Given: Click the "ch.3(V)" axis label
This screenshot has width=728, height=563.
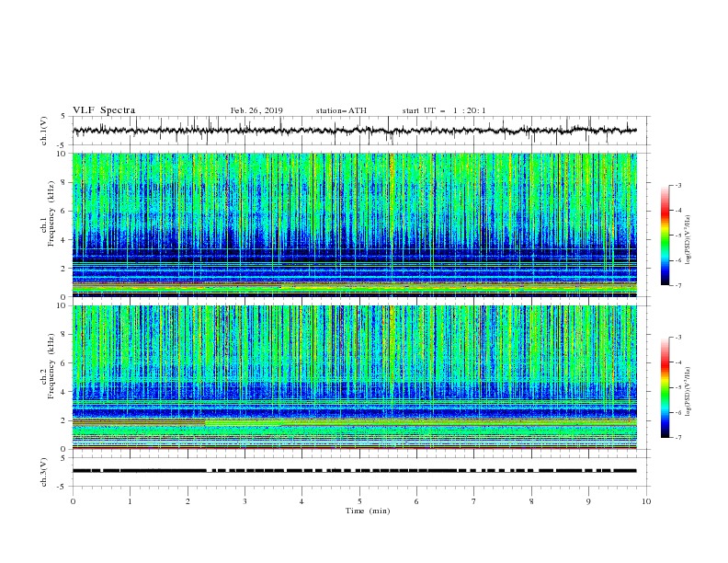Looking at the screenshot, I should click(44, 472).
